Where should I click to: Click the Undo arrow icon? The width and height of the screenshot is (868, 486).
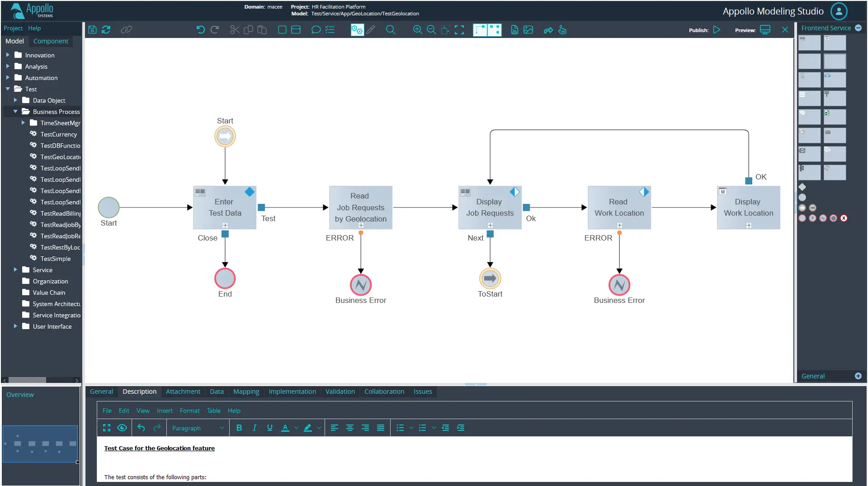(x=201, y=30)
